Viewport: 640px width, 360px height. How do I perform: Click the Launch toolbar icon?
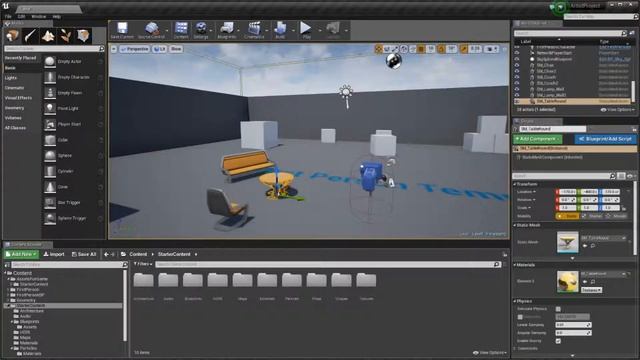[x=333, y=28]
